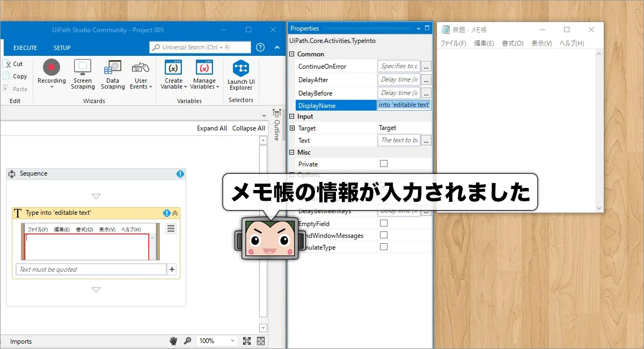The width and height of the screenshot is (644, 349).
Task: Click the plus expression editor button
Action: click(172, 270)
